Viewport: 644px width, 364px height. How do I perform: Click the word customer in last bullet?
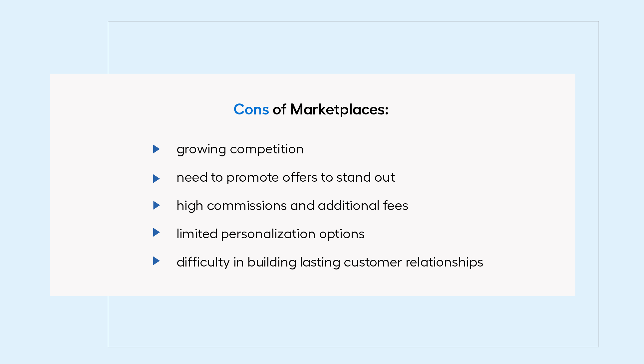(373, 262)
